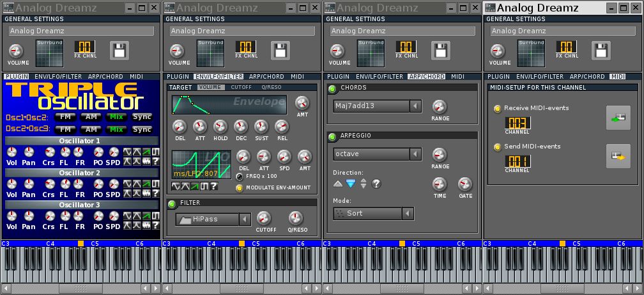
Task: Select the white noise wave for Oscillator 2
Action: click(x=146, y=193)
